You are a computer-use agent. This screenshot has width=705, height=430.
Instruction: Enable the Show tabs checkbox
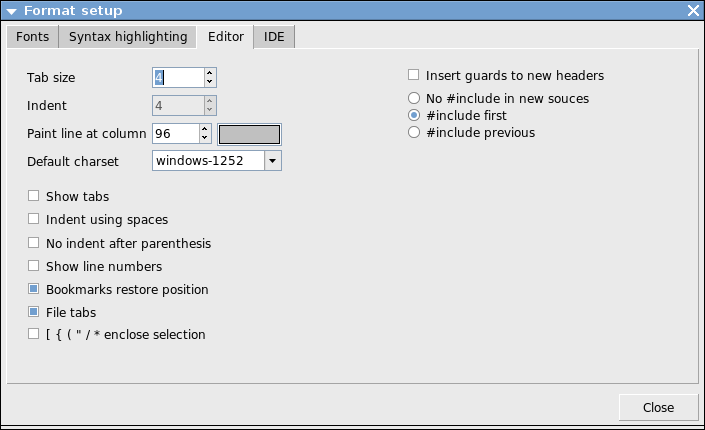pos(34,197)
